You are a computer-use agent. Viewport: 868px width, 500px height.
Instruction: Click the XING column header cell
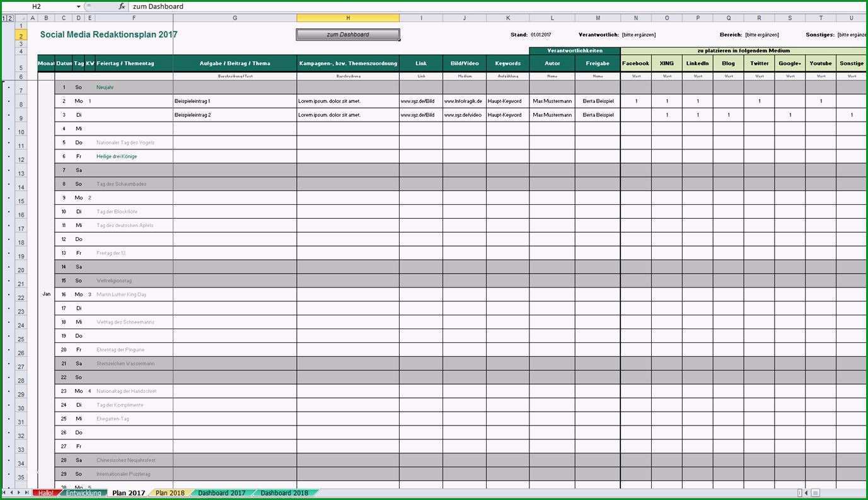click(x=666, y=63)
